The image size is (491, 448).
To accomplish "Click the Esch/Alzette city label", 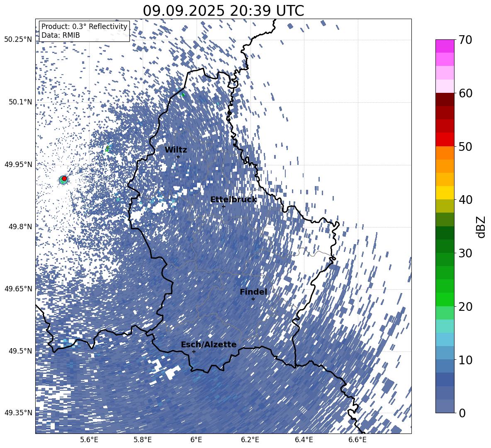I will pyautogui.click(x=209, y=345).
